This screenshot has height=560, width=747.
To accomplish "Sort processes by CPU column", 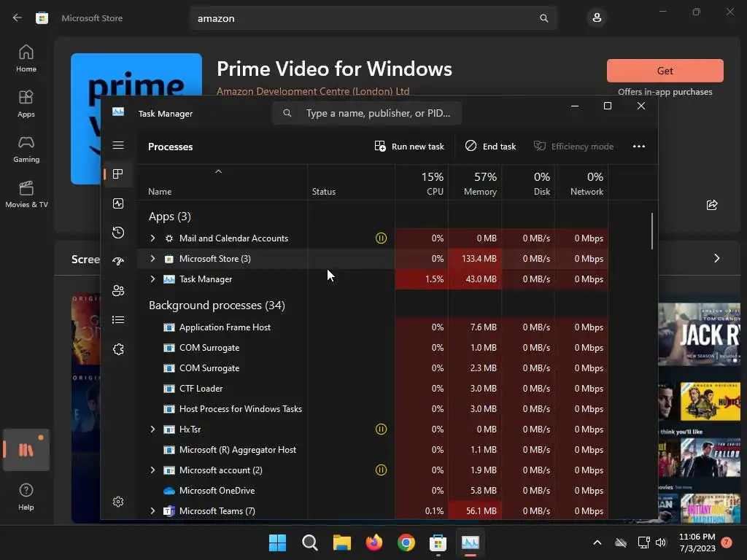I will pos(422,183).
